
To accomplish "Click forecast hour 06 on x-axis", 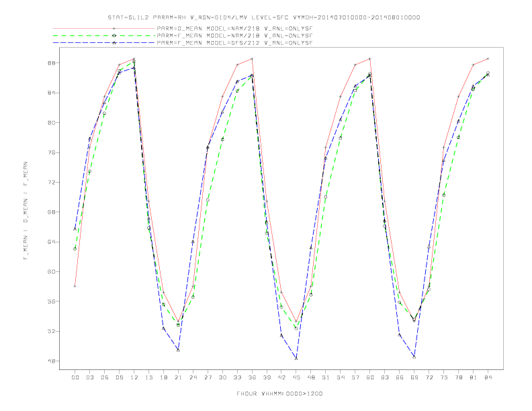I will [x=105, y=377].
